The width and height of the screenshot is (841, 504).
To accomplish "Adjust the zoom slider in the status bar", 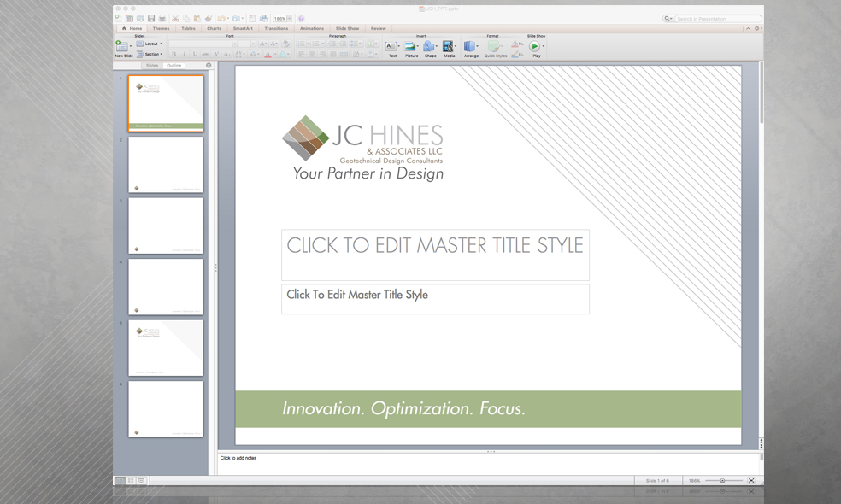I will [x=722, y=480].
